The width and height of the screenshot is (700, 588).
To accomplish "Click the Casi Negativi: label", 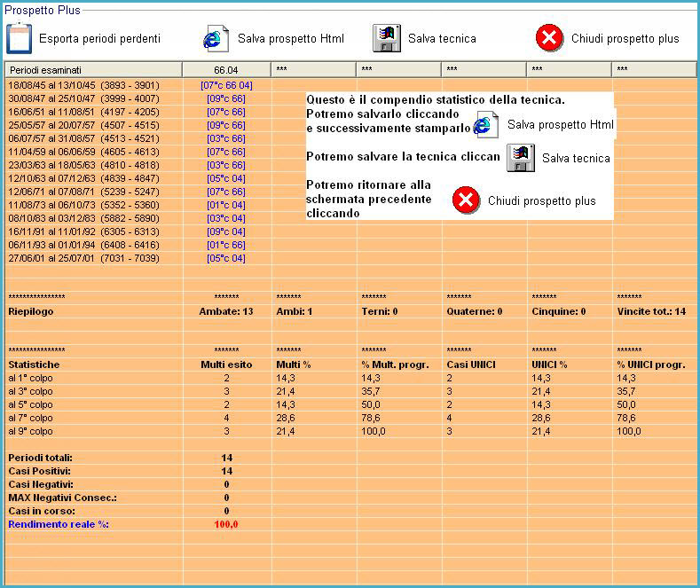I will pyautogui.click(x=41, y=484).
